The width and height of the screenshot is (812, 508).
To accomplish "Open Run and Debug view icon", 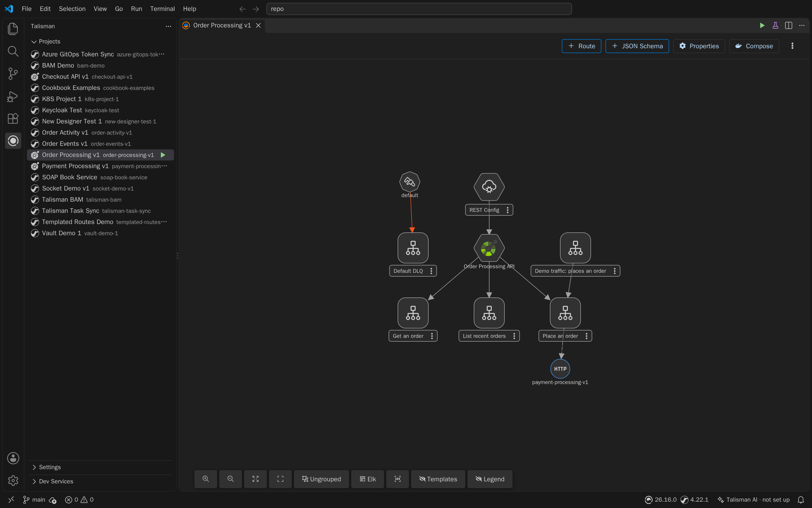I will click(x=13, y=97).
